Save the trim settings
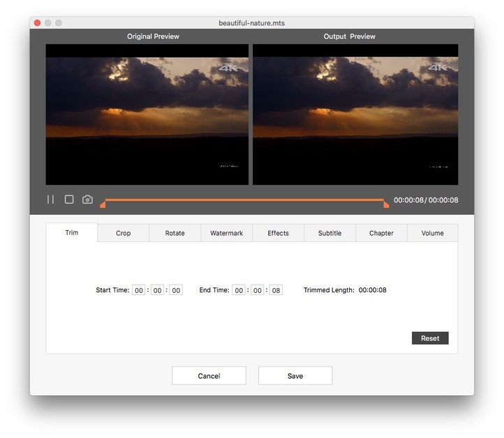This screenshot has width=504, height=438. tap(295, 376)
